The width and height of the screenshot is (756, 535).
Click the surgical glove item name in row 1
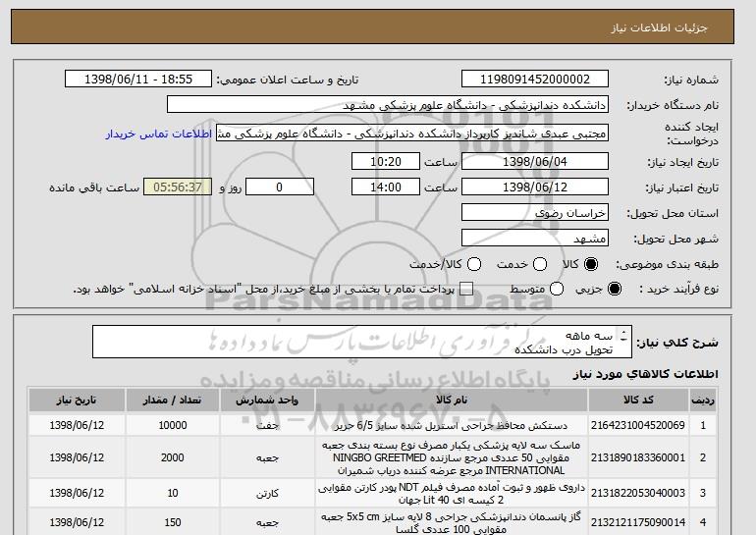click(452, 426)
